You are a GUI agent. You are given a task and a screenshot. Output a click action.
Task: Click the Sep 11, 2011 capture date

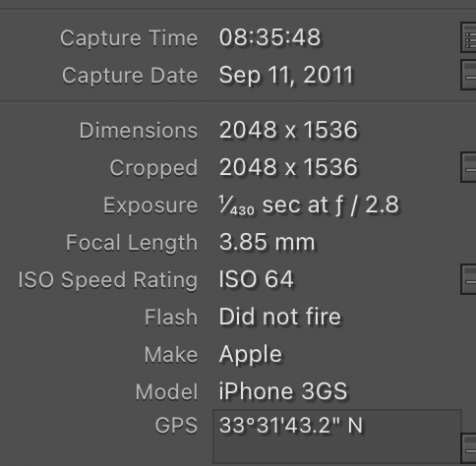click(x=286, y=76)
